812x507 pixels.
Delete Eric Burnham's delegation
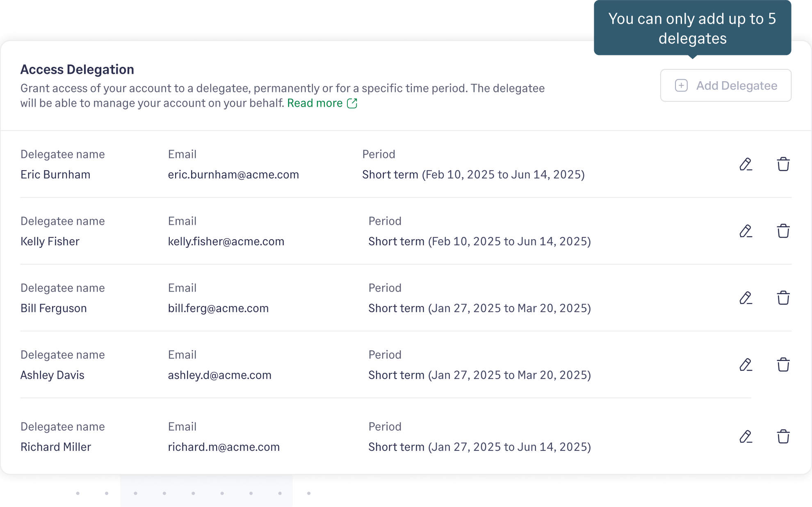(784, 164)
